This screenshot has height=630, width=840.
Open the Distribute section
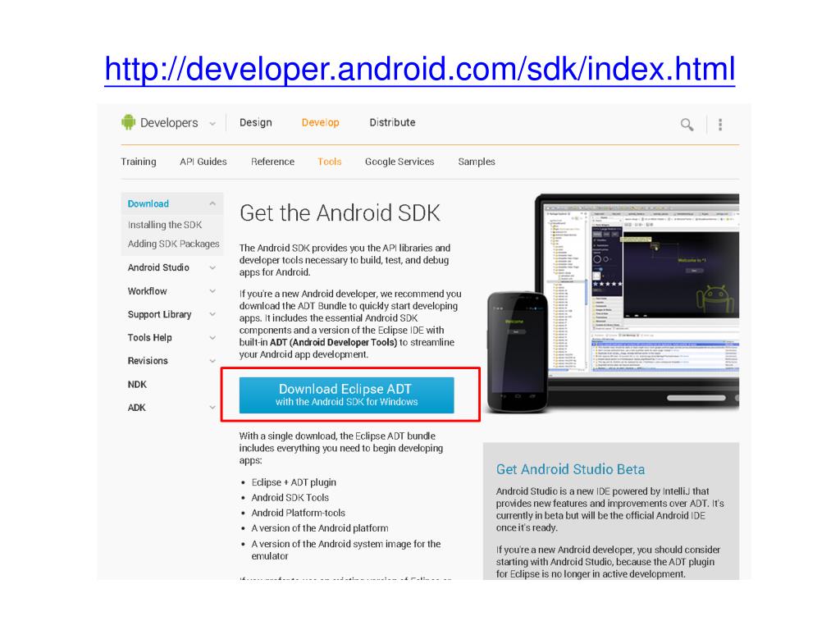click(393, 123)
